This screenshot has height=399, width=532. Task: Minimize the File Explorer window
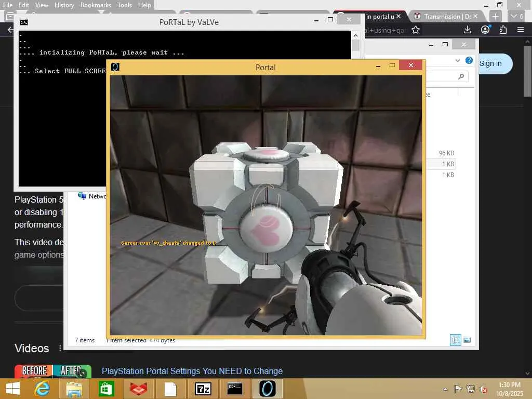pyautogui.click(x=431, y=45)
